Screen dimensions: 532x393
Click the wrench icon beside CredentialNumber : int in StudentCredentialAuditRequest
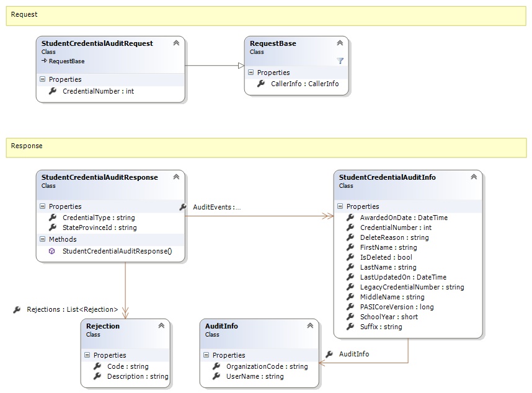[53, 91]
